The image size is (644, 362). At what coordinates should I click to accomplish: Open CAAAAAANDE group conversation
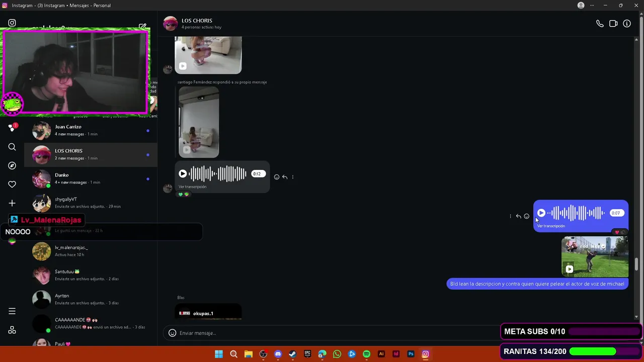(91, 324)
